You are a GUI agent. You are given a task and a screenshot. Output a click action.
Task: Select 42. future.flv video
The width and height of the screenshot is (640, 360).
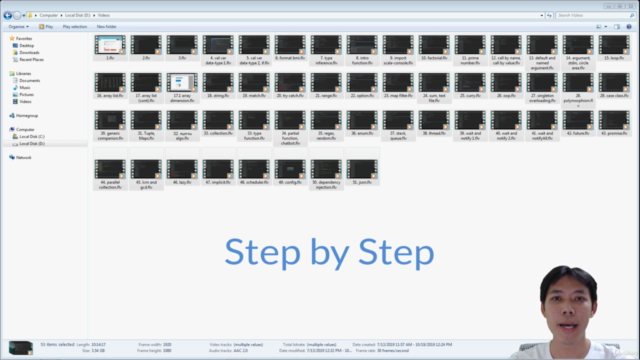[578, 123]
